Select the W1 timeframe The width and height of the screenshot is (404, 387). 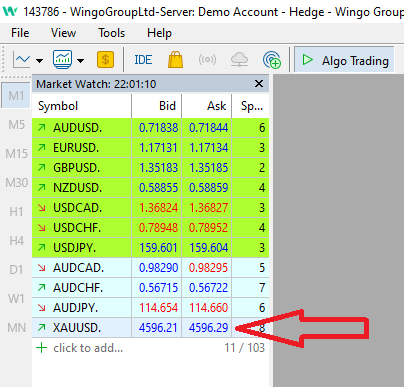[16, 299]
